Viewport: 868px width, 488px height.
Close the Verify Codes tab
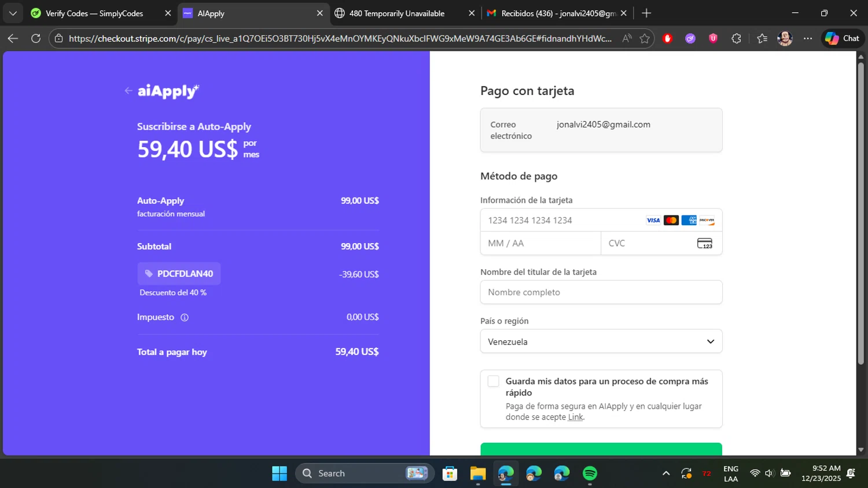[168, 13]
